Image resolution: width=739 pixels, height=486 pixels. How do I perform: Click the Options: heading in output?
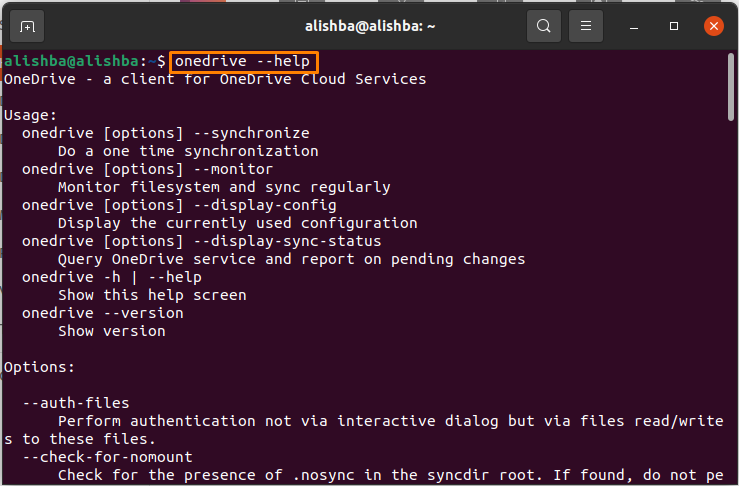39,367
